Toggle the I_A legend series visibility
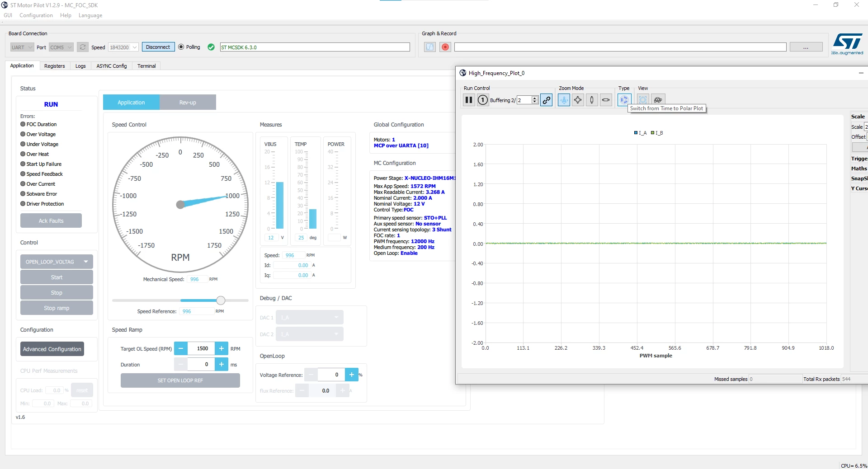868x469 pixels. (x=640, y=133)
